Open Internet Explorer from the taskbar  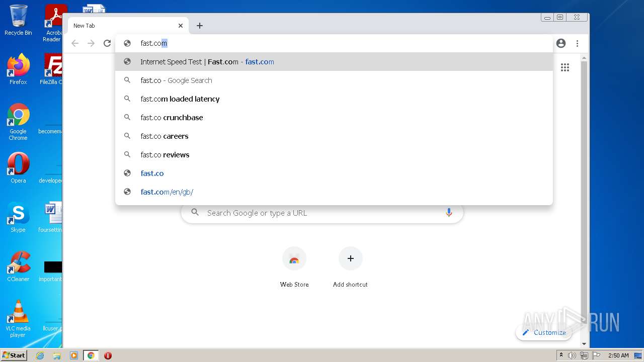click(40, 355)
